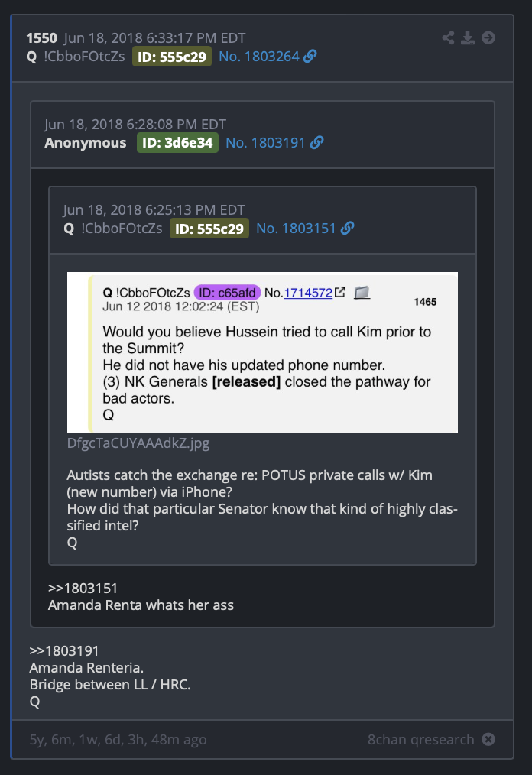This screenshot has width=532, height=775.
Task: Click the ID: 555c29 badge in the top header
Action: tap(172, 57)
